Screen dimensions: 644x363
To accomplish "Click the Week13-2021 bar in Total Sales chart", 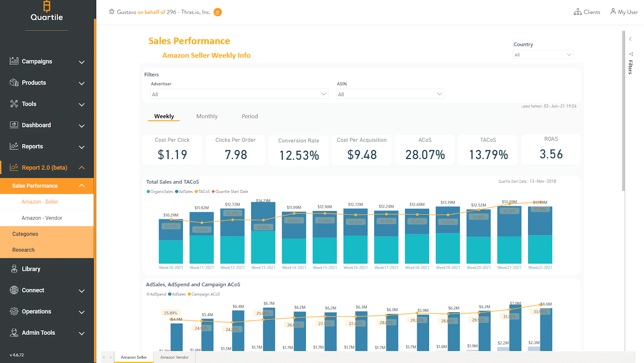I will coord(263,233).
